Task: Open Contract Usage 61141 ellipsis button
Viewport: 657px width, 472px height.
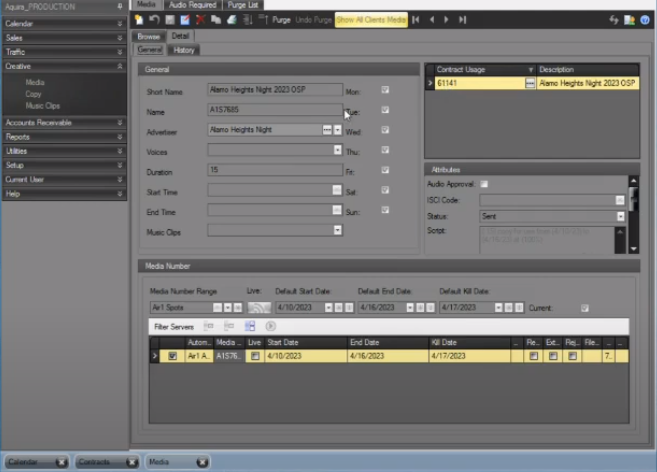Action: pos(530,83)
